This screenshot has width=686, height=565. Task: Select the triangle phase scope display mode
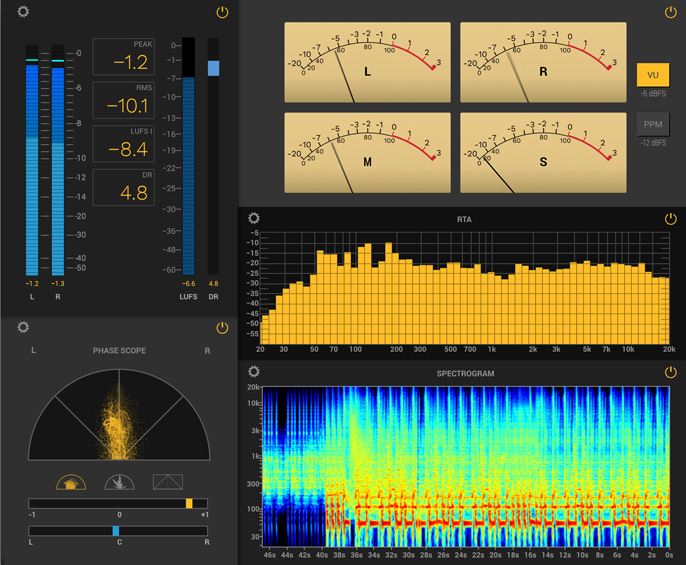pyautogui.click(x=167, y=482)
